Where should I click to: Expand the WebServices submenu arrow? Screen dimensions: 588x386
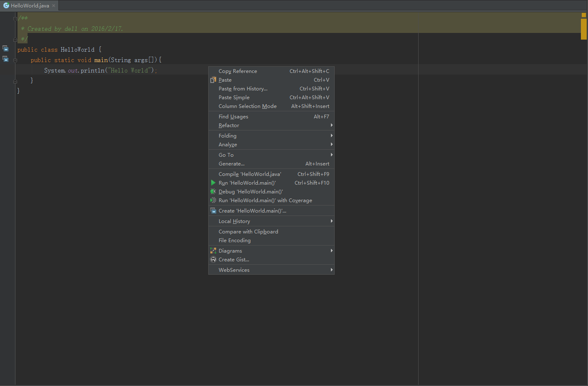coord(332,270)
